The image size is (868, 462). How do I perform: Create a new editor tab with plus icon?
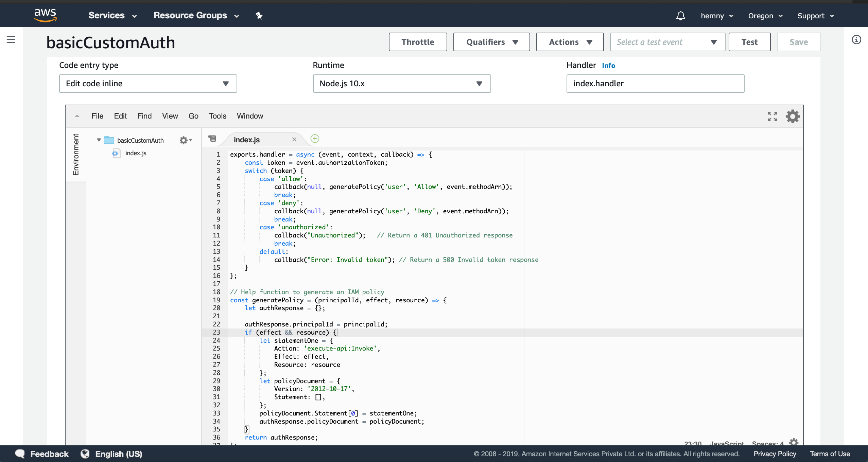pos(314,139)
